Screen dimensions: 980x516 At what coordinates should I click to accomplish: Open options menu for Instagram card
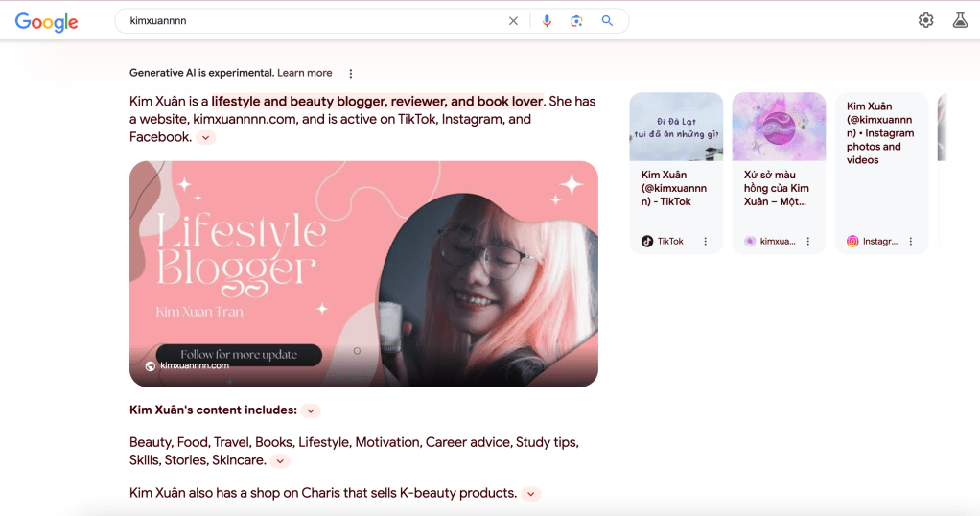[x=911, y=242]
